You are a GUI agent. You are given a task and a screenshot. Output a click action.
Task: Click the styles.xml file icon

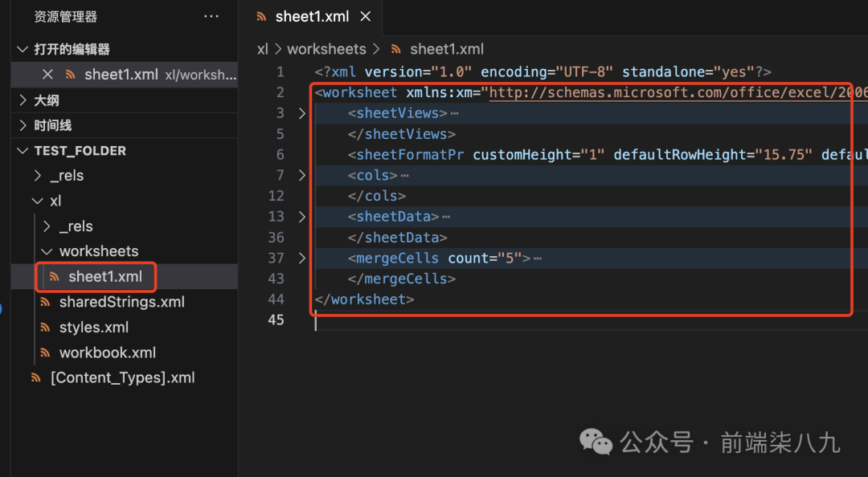(x=46, y=328)
